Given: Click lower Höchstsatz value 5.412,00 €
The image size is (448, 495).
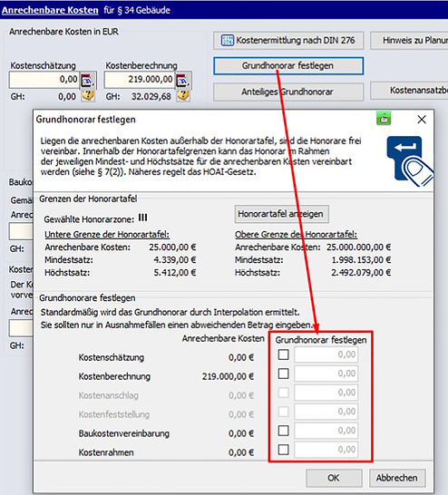Looking at the screenshot, I should (x=175, y=273).
